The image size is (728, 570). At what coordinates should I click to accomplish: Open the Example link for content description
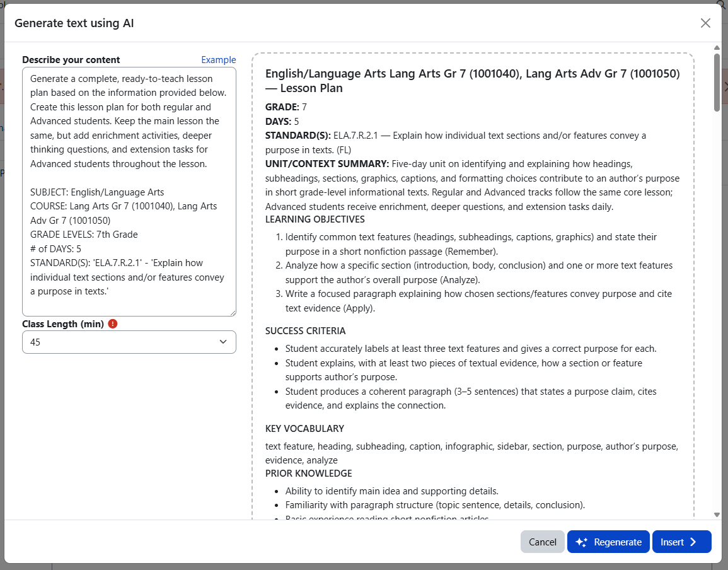pos(218,60)
